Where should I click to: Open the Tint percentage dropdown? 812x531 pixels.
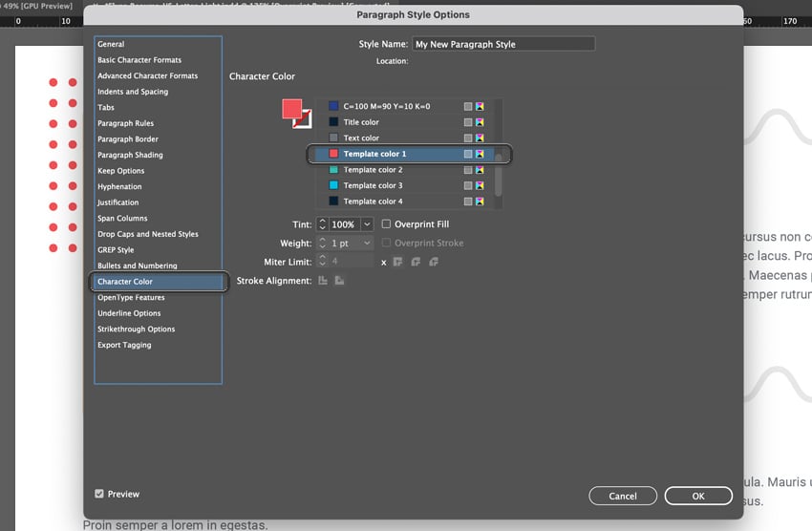pos(367,224)
